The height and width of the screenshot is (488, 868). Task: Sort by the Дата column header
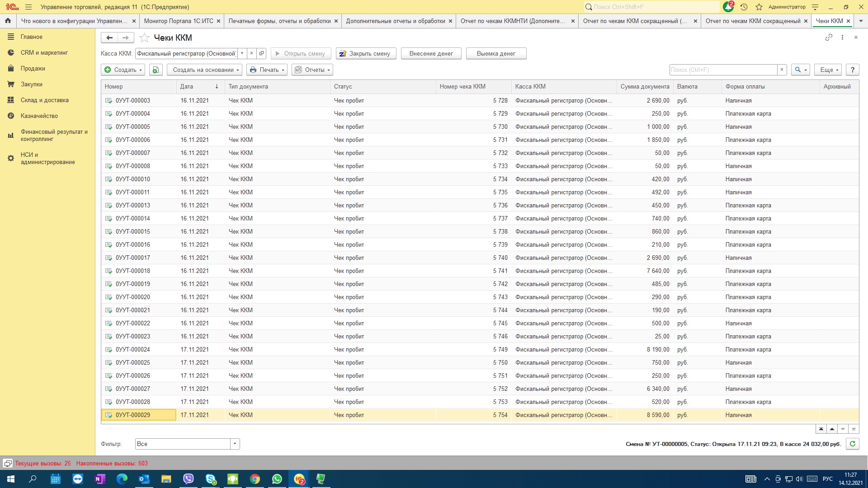pos(200,86)
